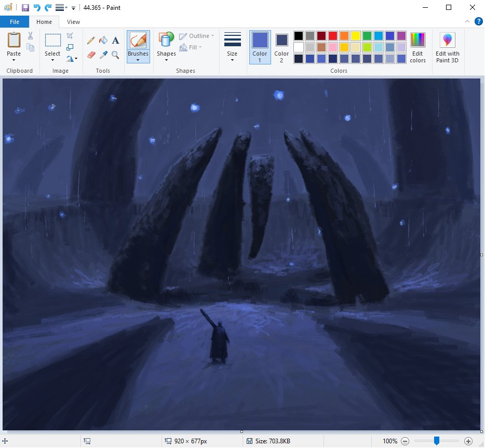Viewport: 485px width, 448px height.
Task: Click the Size line thickness icon
Action: tap(232, 39)
